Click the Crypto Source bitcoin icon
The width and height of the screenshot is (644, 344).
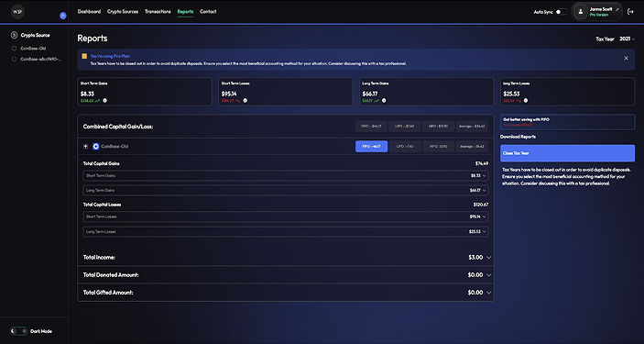tap(14, 35)
